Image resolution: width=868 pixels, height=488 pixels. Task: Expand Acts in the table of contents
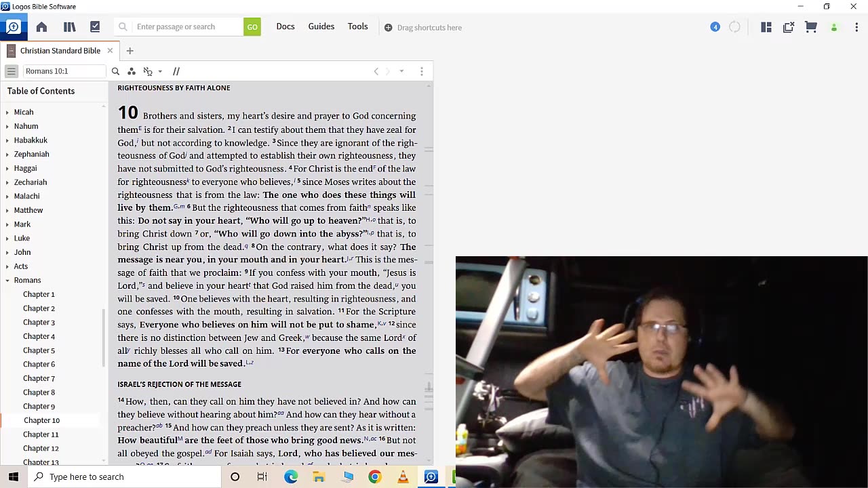tap(7, 266)
